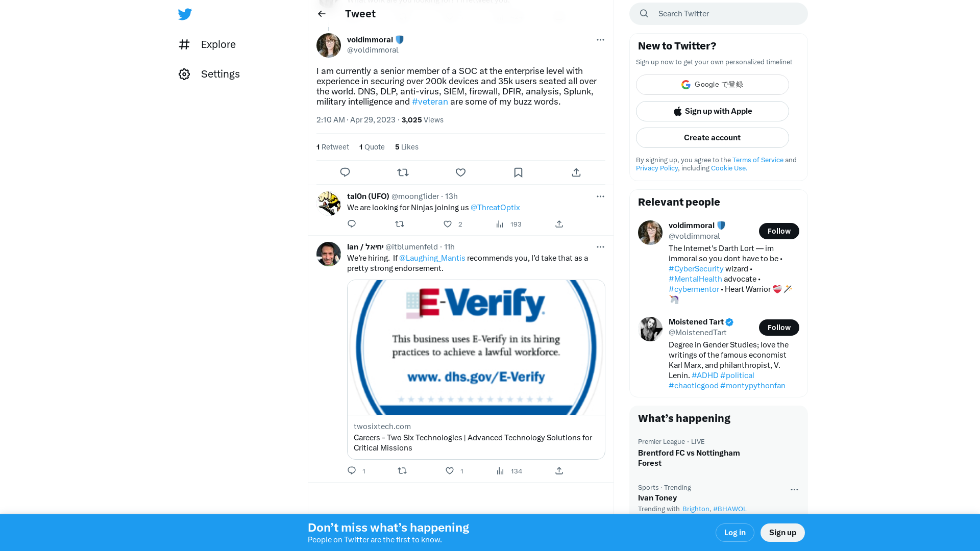Click the back arrow navigation icon
This screenshot has width=980, height=551.
pyautogui.click(x=321, y=13)
